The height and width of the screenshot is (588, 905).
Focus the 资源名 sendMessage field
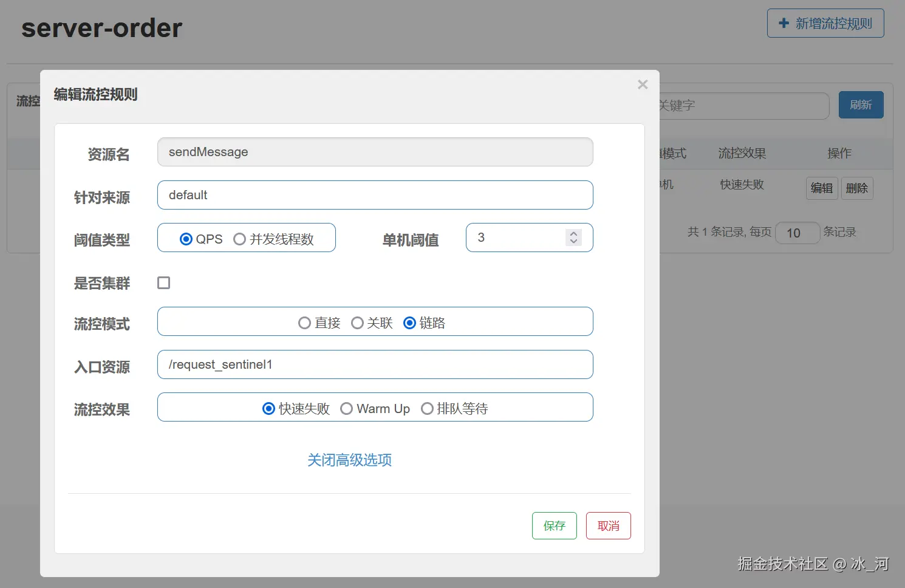coord(375,152)
